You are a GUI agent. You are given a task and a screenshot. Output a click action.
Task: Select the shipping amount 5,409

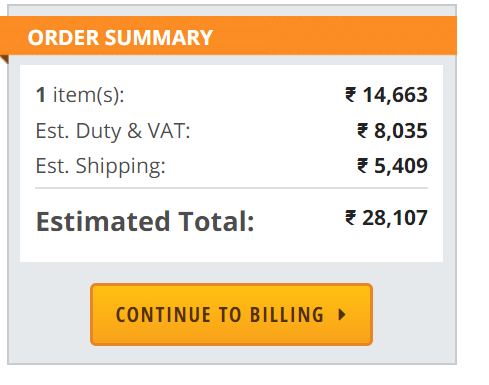pos(401,166)
